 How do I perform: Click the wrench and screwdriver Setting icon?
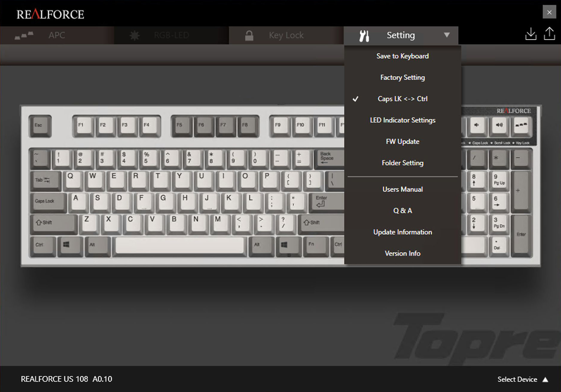coord(364,36)
